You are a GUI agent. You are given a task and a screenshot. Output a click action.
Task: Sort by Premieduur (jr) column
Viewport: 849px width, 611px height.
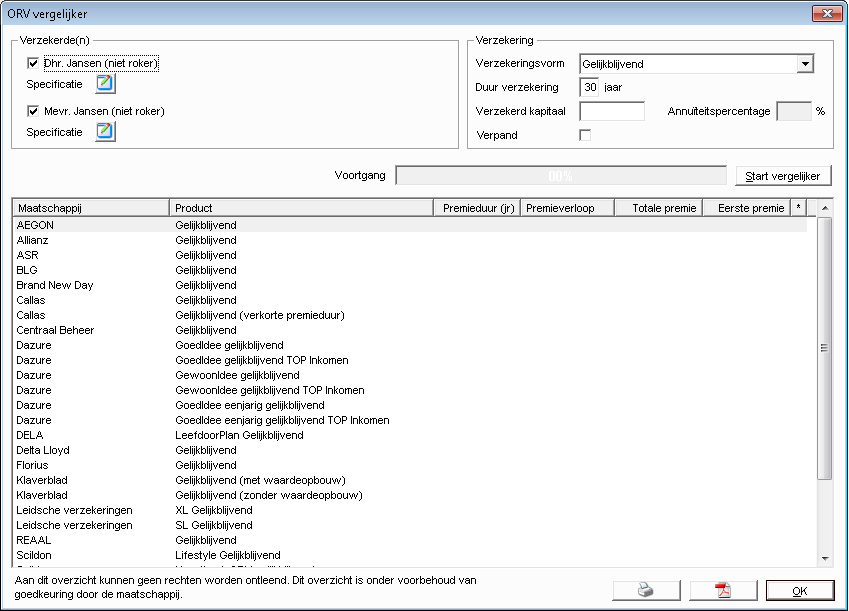click(477, 208)
